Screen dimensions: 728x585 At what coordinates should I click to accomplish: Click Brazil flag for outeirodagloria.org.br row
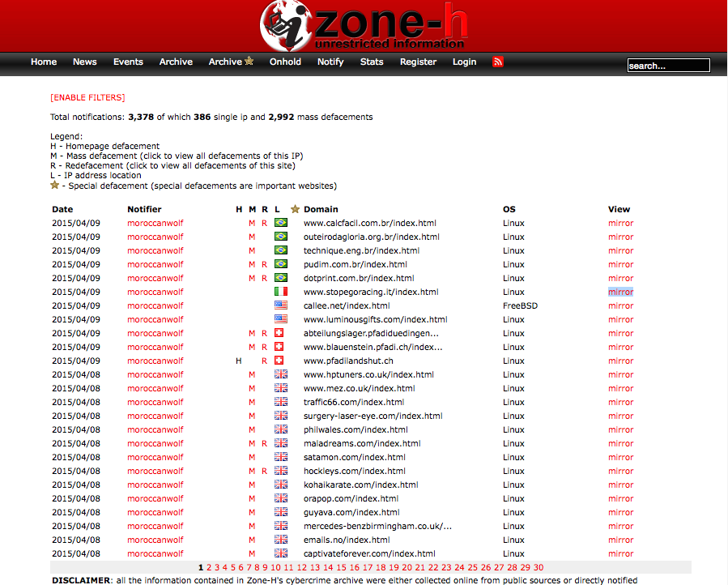[x=280, y=237]
